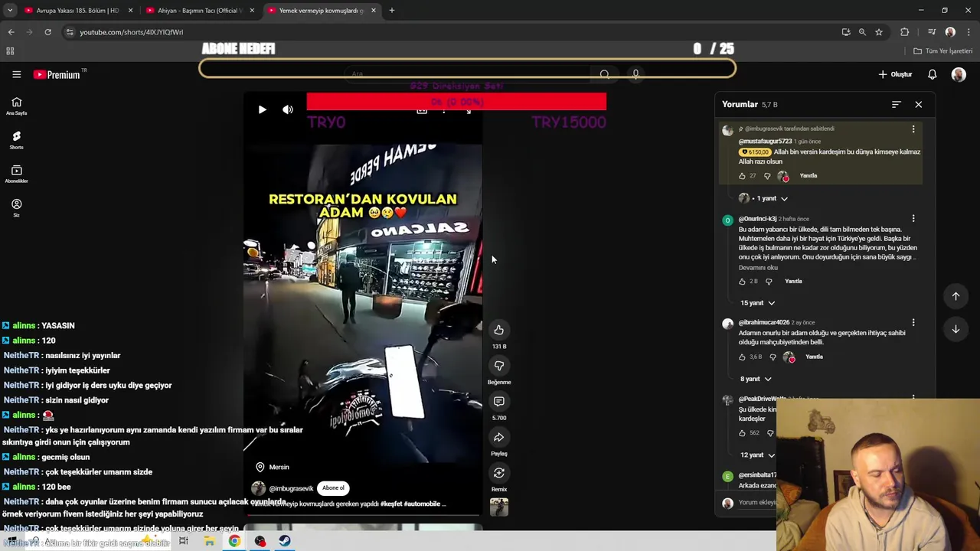Expand the '8 yanıt' replies
The image size is (980, 551).
(755, 379)
